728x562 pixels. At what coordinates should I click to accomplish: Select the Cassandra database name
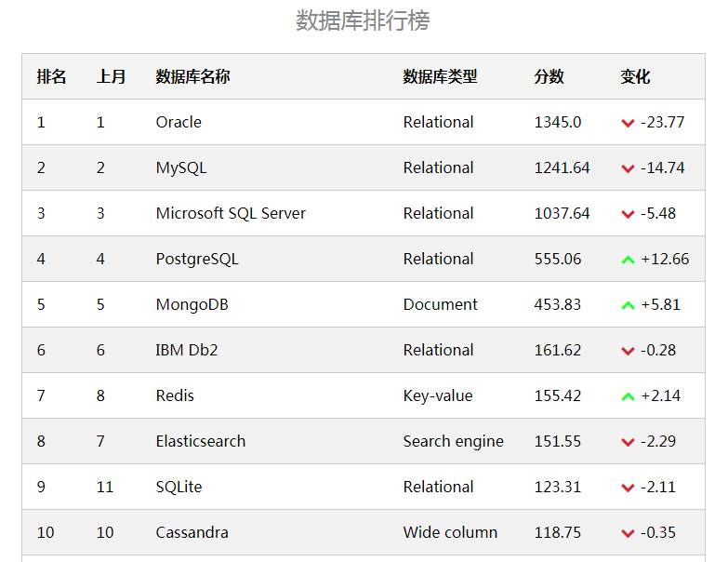192,532
